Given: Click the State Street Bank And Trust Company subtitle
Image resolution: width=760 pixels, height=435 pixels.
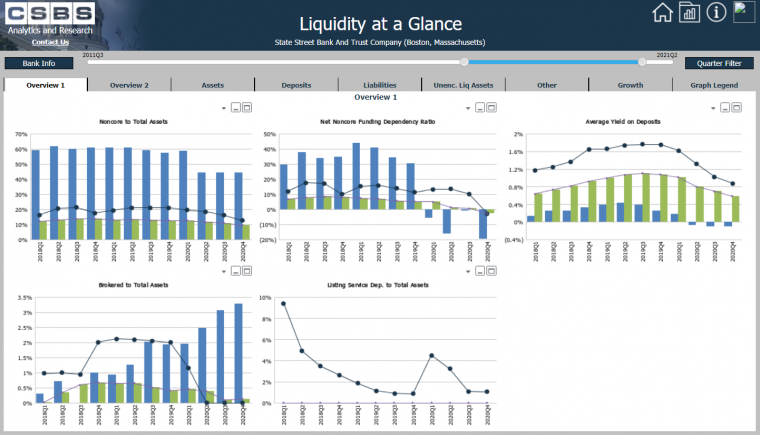Looking at the screenshot, I should 380,42.
